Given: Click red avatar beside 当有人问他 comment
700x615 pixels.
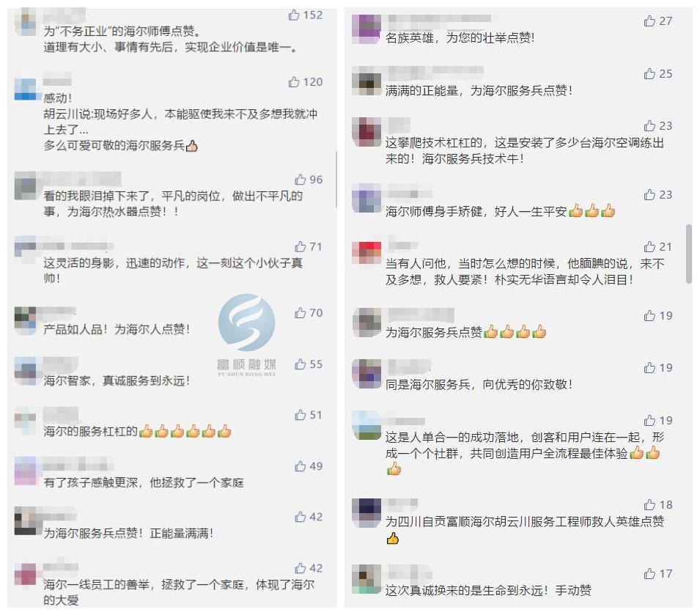Looking at the screenshot, I should click(366, 253).
